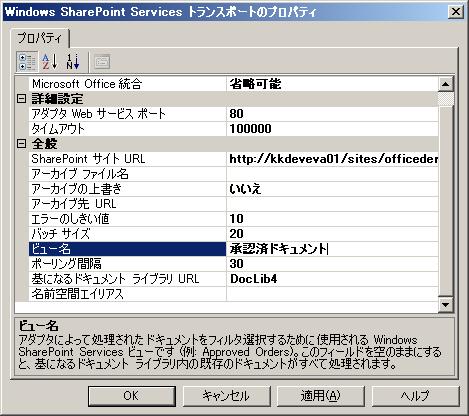Click the アーカイブの上書き value いいえ
The image size is (469, 416).
coord(332,189)
